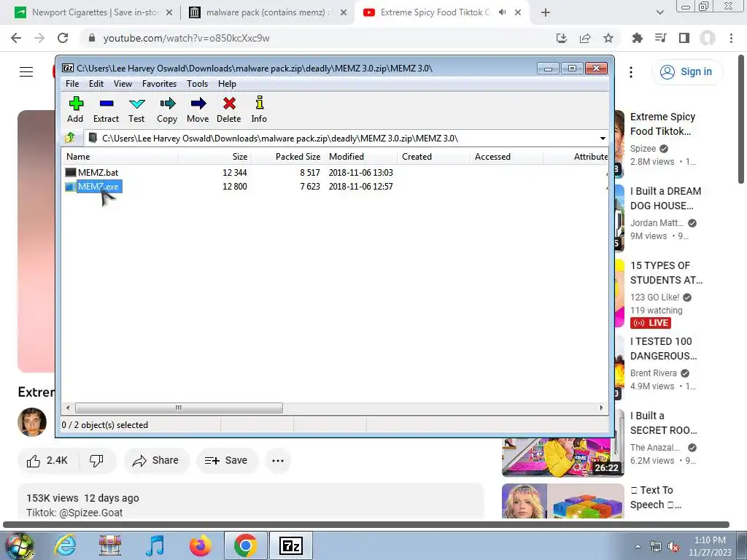The width and height of the screenshot is (747, 560).
Task: Click the Share button under video
Action: (x=156, y=461)
